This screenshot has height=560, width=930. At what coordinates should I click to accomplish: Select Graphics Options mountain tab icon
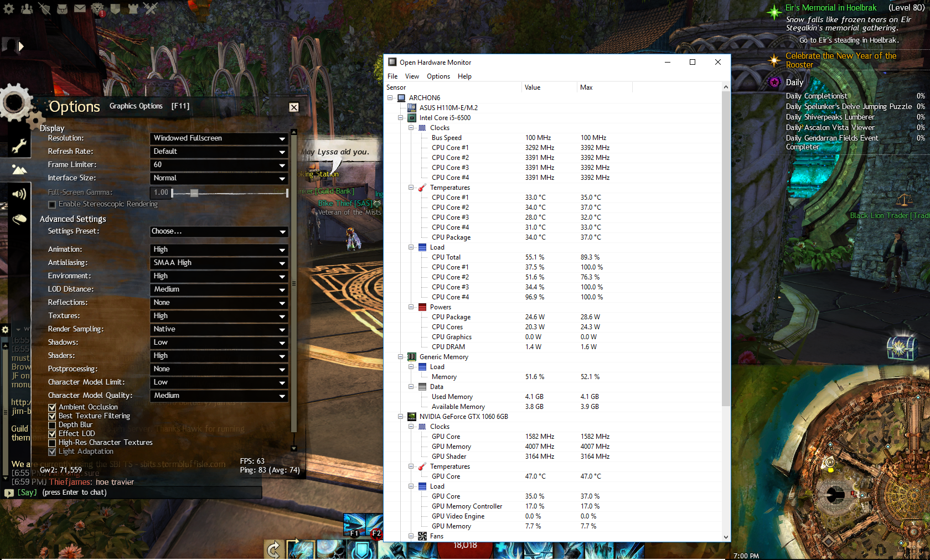pyautogui.click(x=19, y=170)
